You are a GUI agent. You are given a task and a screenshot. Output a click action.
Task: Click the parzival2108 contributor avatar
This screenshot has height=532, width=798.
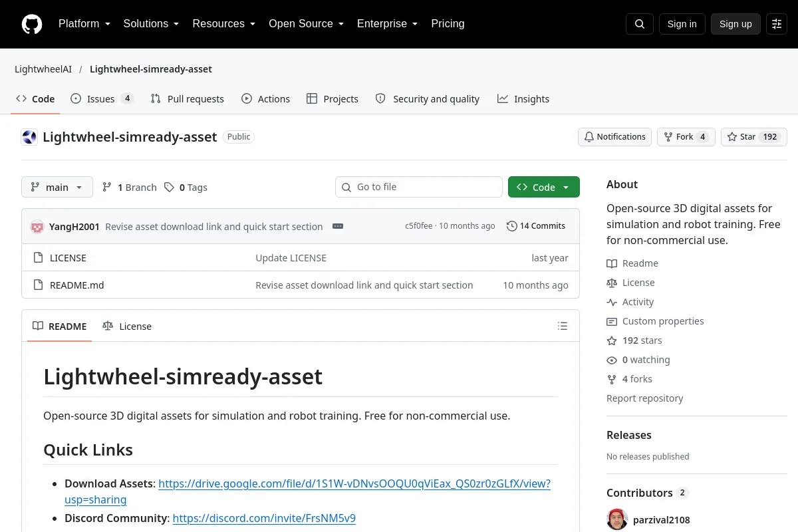pos(617,519)
